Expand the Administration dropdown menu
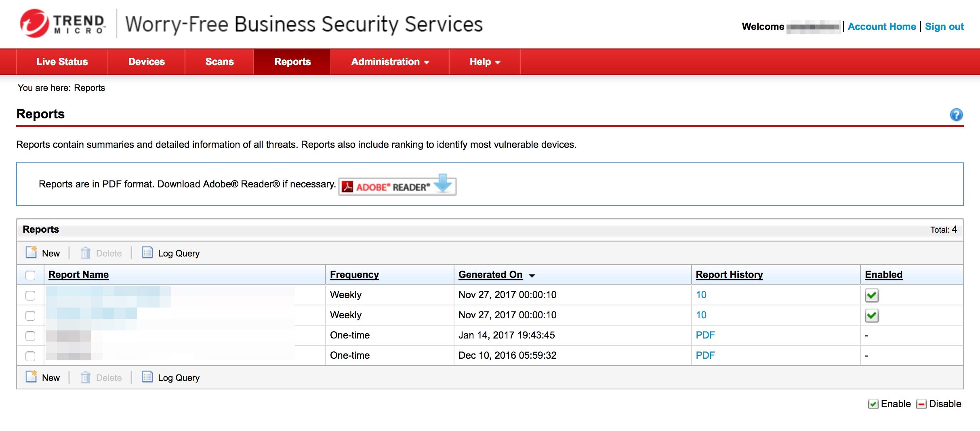 (390, 62)
